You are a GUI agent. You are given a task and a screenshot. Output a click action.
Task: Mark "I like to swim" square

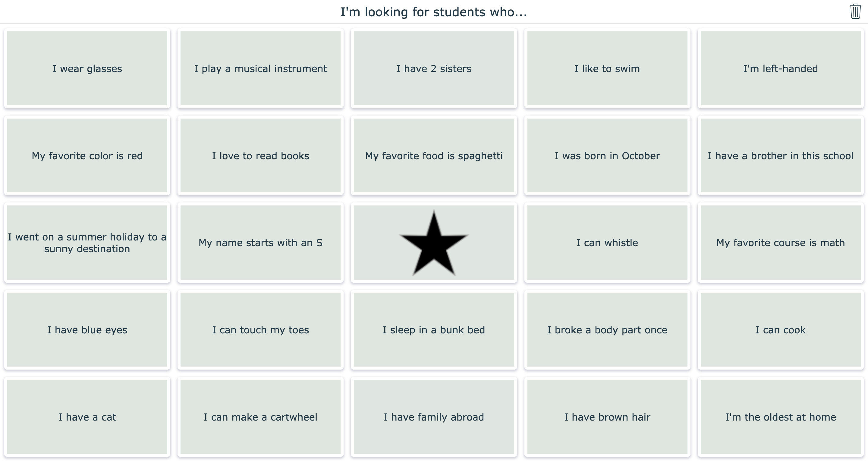pyautogui.click(x=607, y=68)
